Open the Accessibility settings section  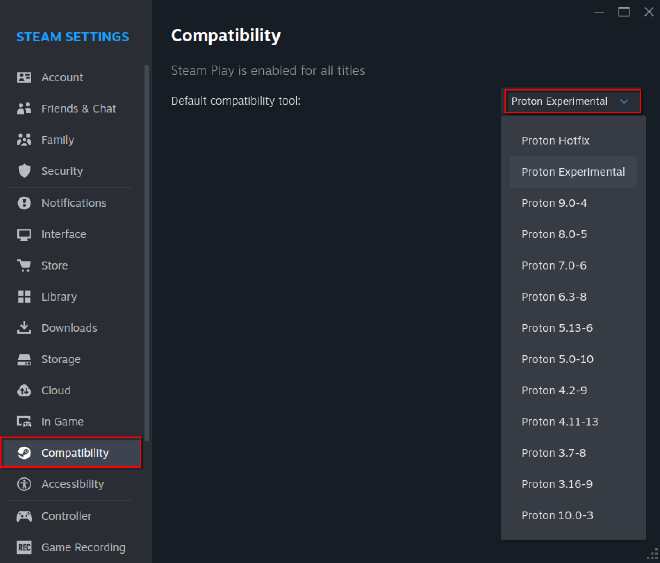click(72, 484)
